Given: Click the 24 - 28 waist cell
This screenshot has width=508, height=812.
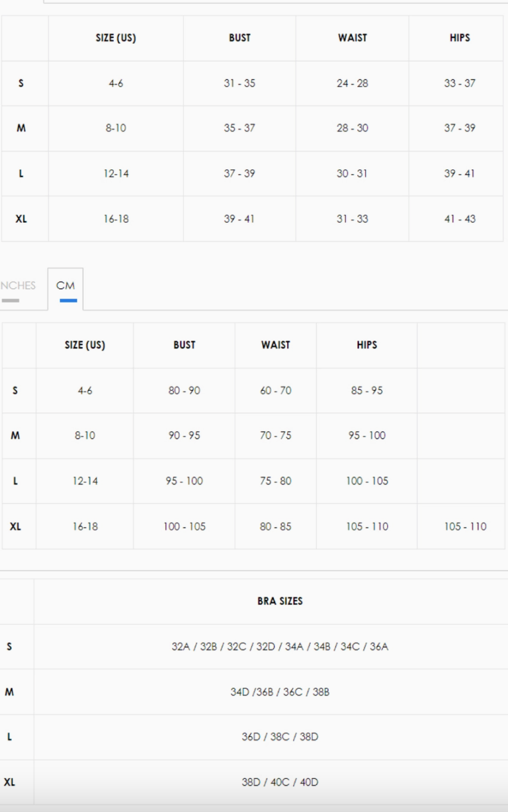Looking at the screenshot, I should tap(353, 83).
